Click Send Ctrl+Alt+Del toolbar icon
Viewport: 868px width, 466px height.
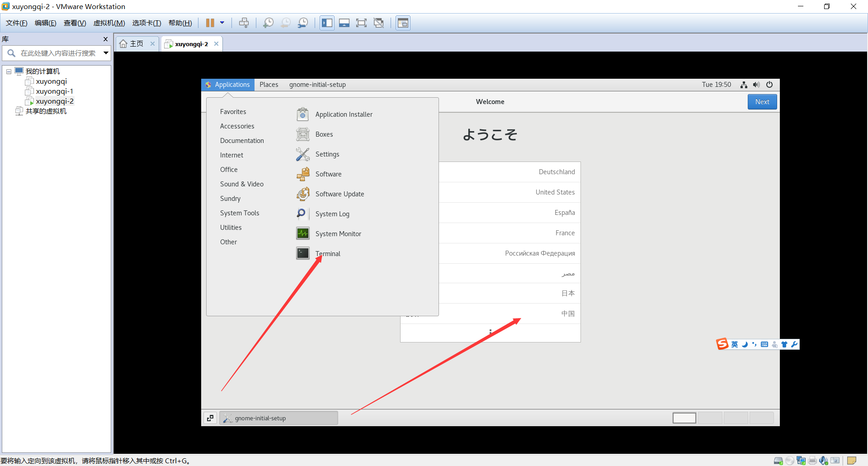pos(244,23)
